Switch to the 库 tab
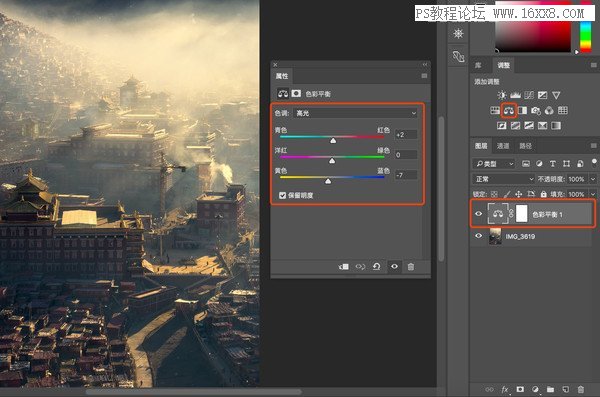 pos(478,65)
